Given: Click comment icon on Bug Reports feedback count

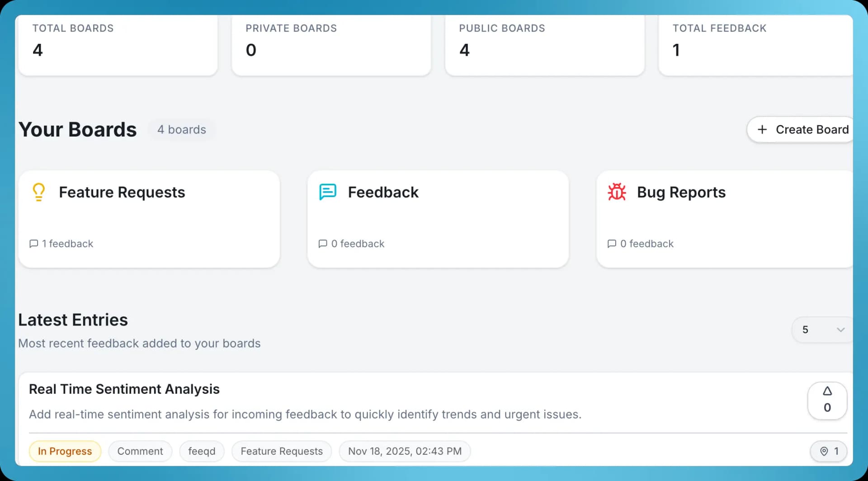Looking at the screenshot, I should point(612,244).
